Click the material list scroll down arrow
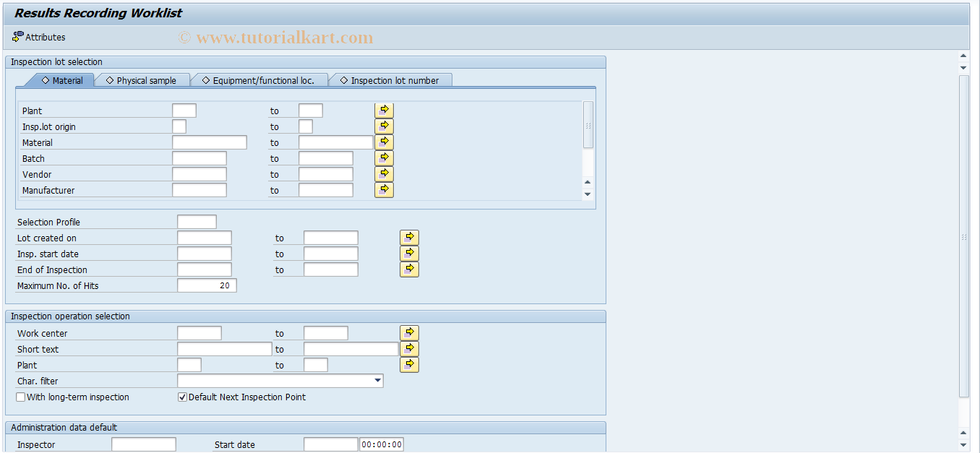 tap(588, 194)
